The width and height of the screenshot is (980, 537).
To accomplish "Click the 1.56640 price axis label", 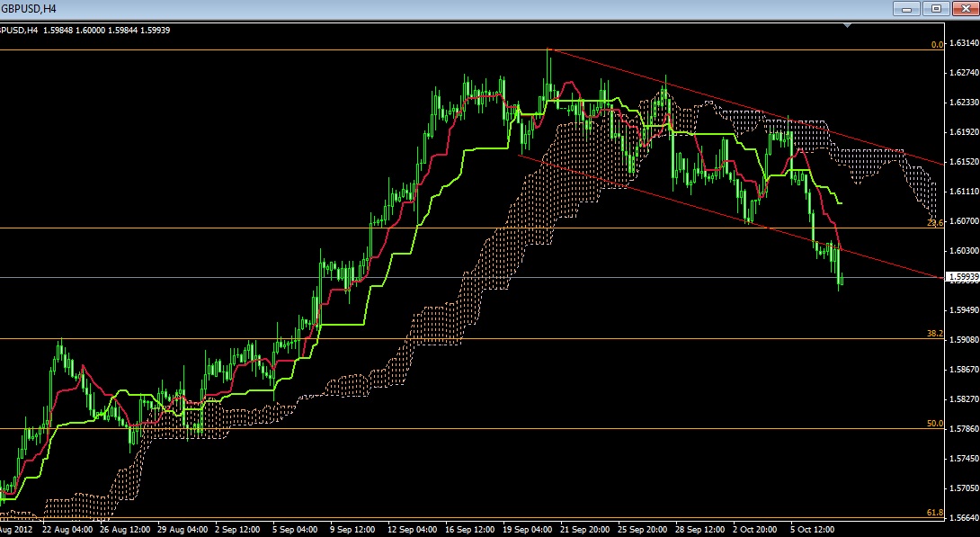I will tap(963, 517).
